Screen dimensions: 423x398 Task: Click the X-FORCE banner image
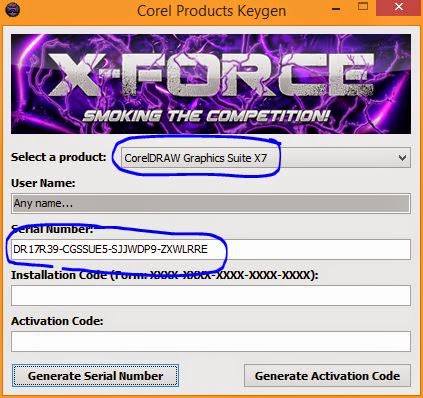point(211,84)
